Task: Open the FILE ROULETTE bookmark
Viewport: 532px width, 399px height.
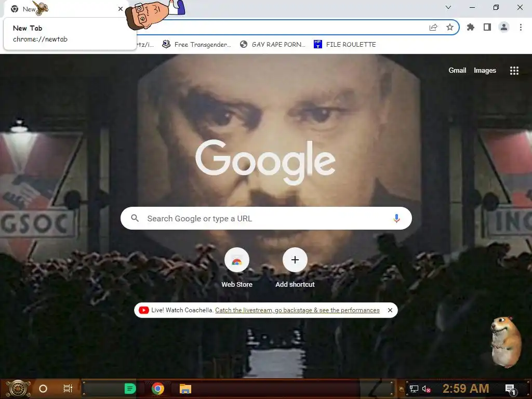Action: 345,45
